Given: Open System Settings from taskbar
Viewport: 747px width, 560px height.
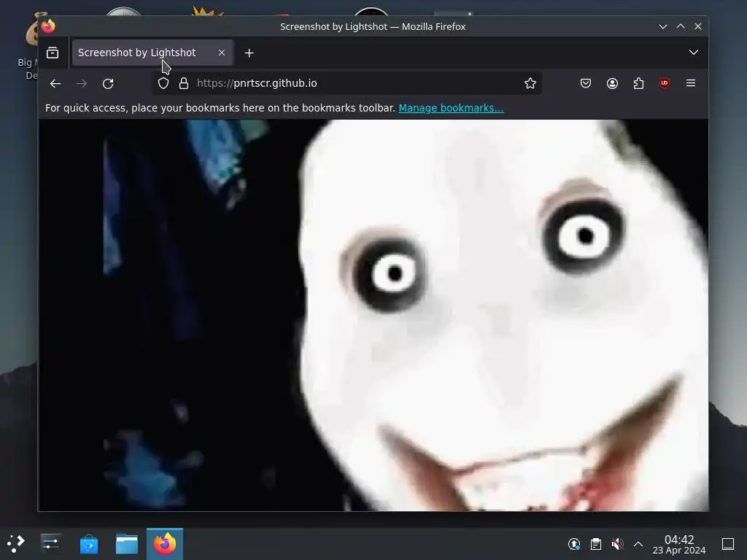Looking at the screenshot, I should pos(50,543).
